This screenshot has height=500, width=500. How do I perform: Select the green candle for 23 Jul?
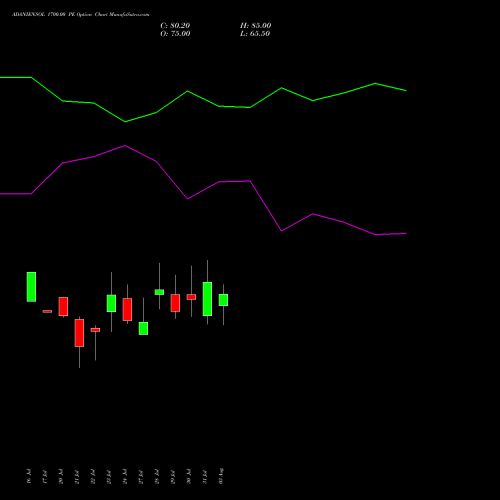(111, 303)
